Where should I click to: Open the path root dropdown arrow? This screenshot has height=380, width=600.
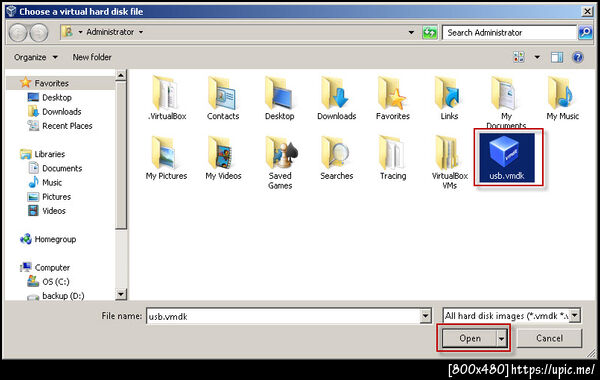[80, 32]
